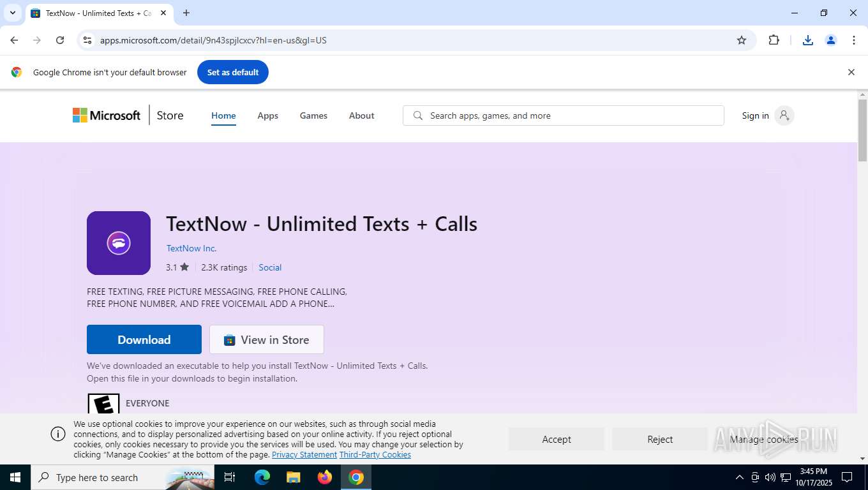Image resolution: width=868 pixels, height=490 pixels.
Task: Click the blue Download button
Action: click(x=144, y=339)
